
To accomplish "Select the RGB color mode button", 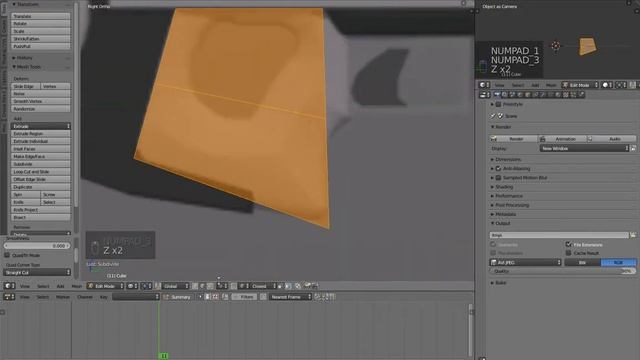I will [x=618, y=262].
